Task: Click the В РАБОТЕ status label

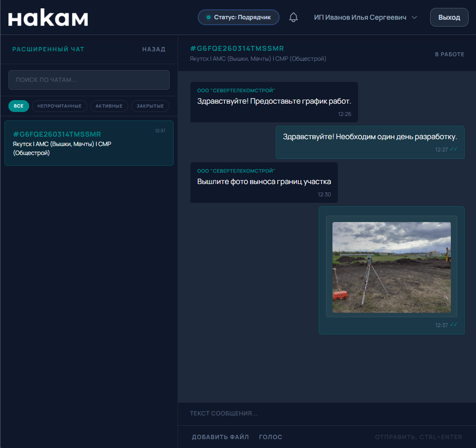Action: [449, 54]
